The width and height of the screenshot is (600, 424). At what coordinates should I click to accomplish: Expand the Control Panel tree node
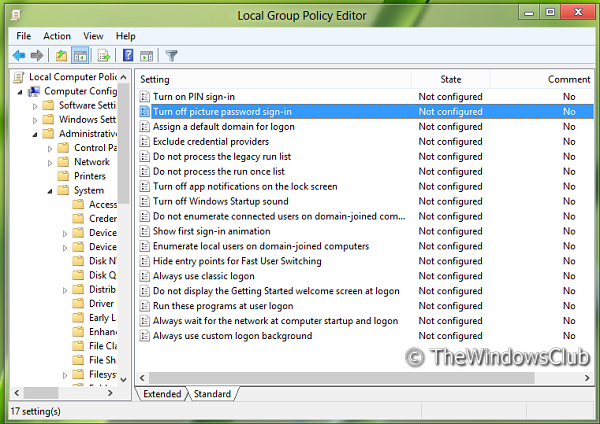click(x=50, y=148)
